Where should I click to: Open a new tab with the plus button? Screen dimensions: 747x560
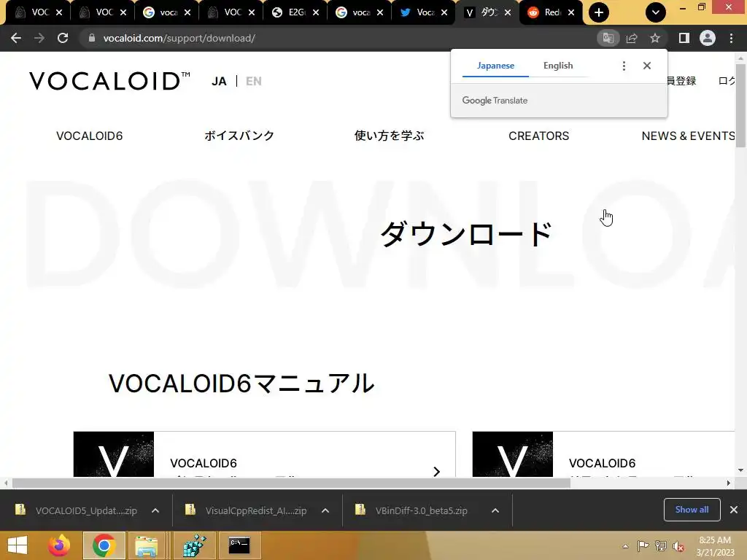[x=599, y=12]
